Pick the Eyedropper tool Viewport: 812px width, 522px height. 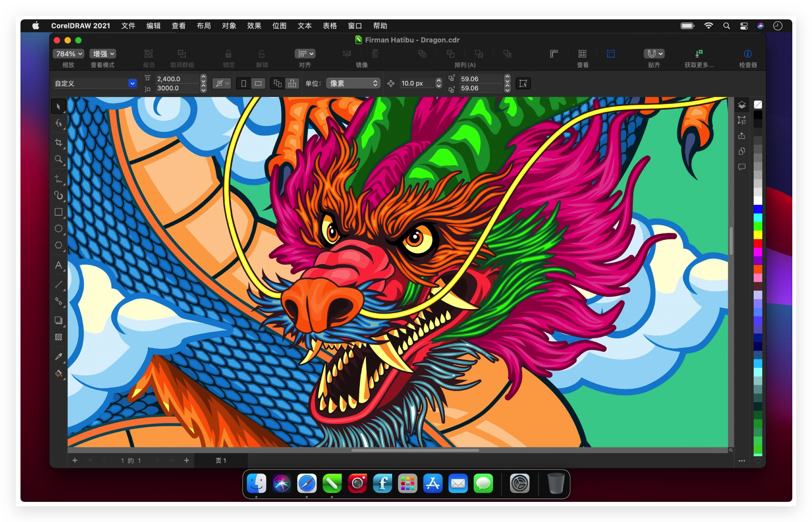click(58, 356)
